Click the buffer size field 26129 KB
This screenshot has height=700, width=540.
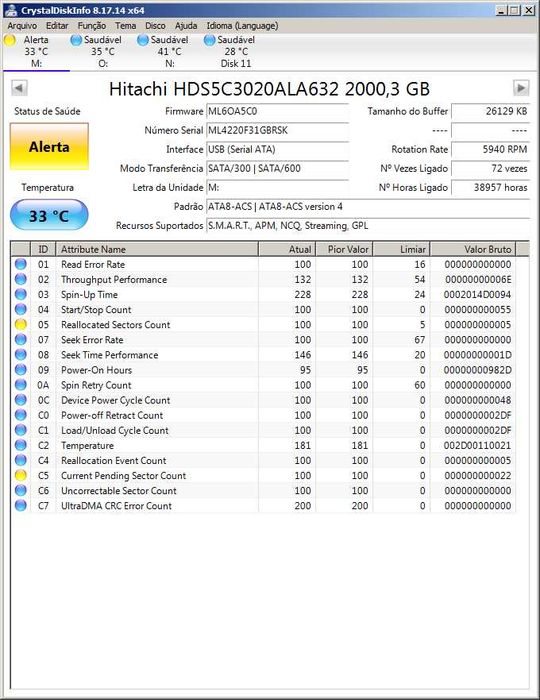point(490,111)
